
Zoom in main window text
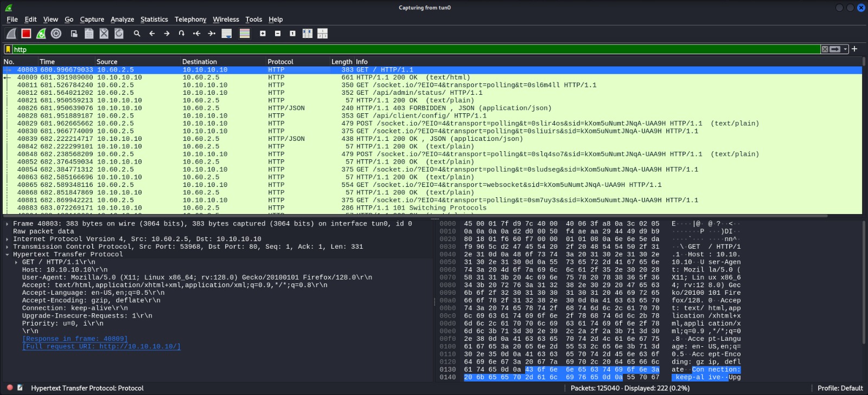point(263,34)
